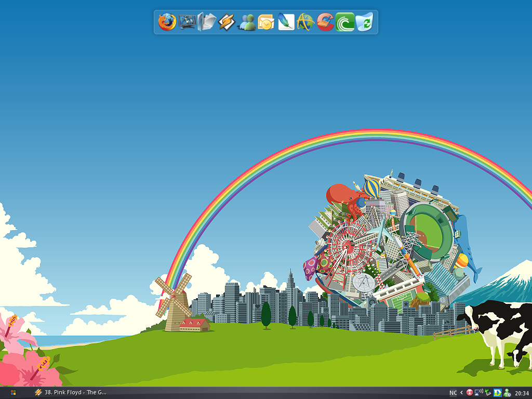Open the clock showing 20:34

[522, 393]
